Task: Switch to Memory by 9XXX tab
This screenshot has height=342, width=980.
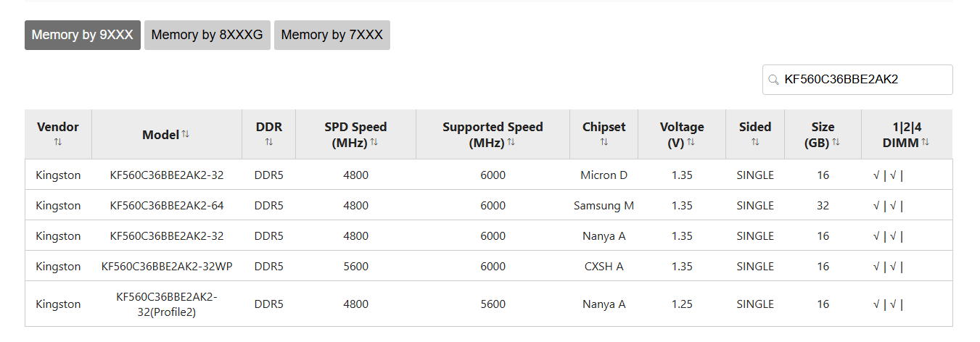Action: point(83,35)
